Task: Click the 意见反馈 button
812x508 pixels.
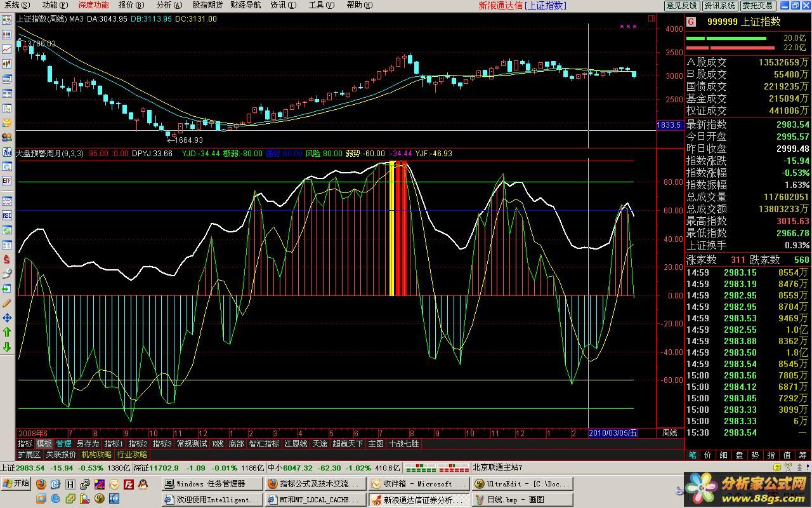Action: (682, 5)
